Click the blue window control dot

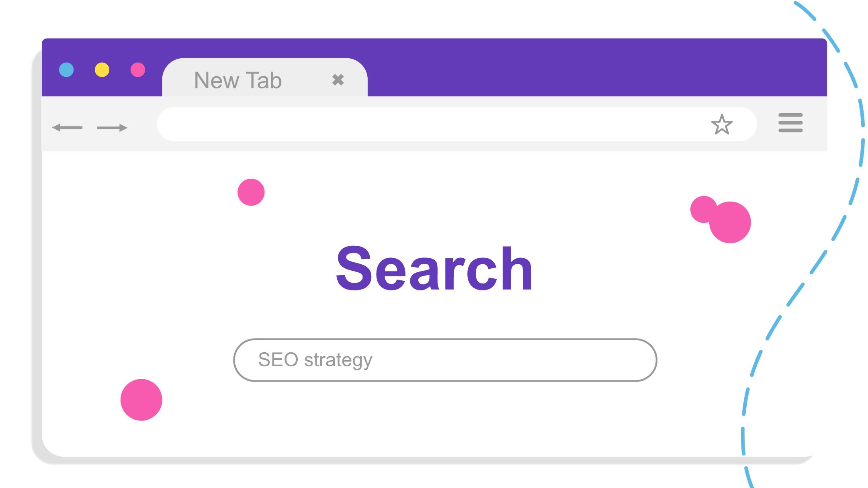click(66, 70)
